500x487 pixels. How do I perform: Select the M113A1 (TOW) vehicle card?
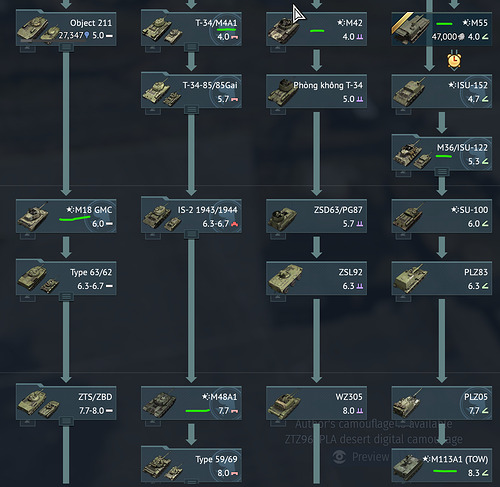click(442, 465)
